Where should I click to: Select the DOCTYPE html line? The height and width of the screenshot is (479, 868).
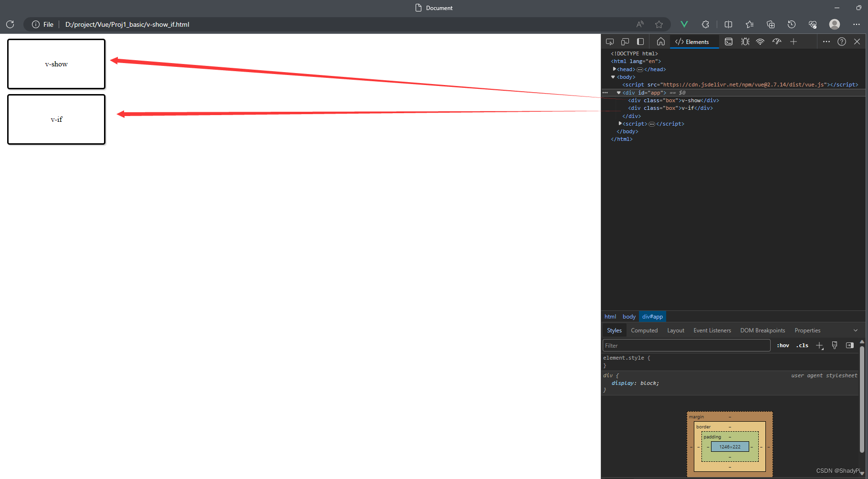pos(634,53)
